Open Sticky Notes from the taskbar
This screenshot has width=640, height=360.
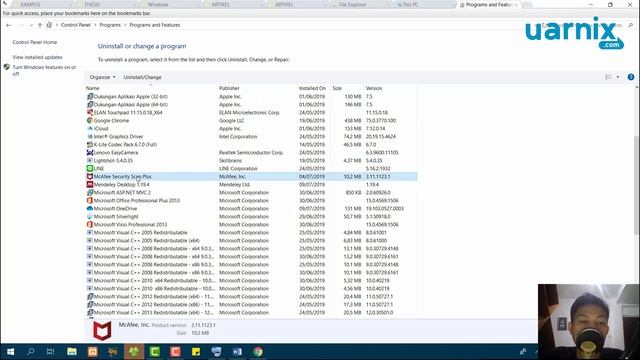(196, 351)
